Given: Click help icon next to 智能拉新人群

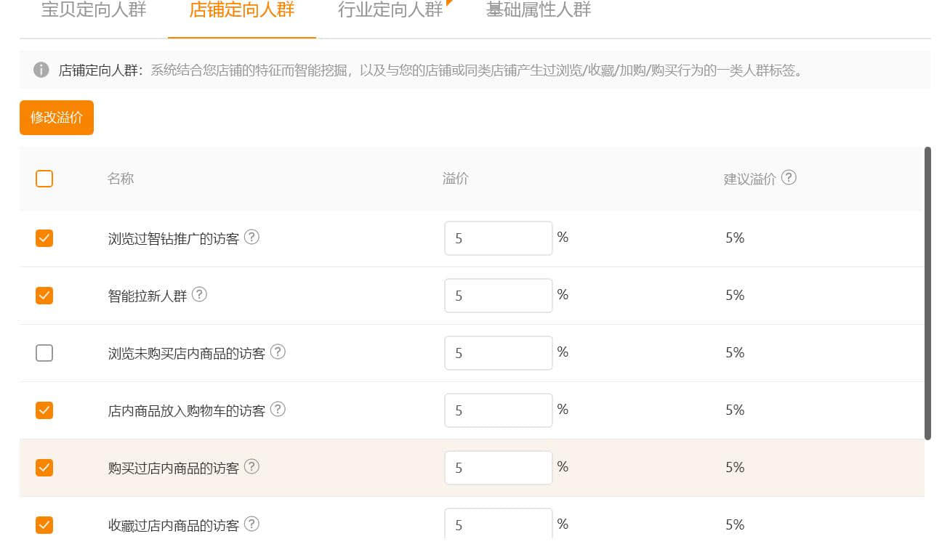Looking at the screenshot, I should pos(199,294).
